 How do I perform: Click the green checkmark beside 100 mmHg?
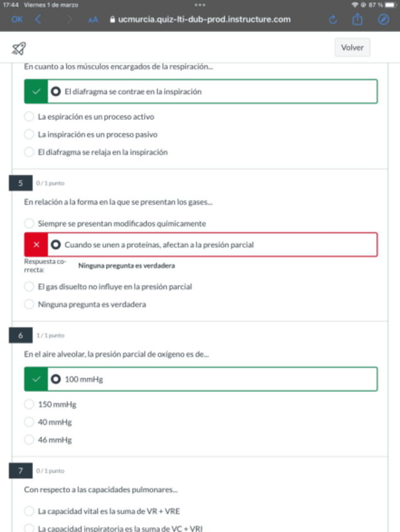36,379
